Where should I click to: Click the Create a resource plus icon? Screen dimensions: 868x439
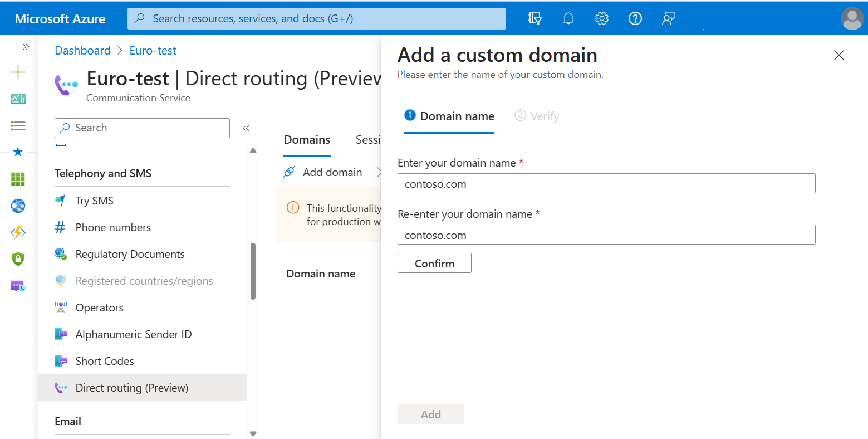click(18, 72)
